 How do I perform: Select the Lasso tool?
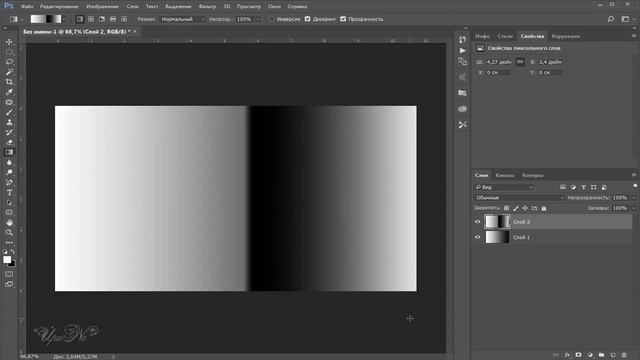coord(9,62)
